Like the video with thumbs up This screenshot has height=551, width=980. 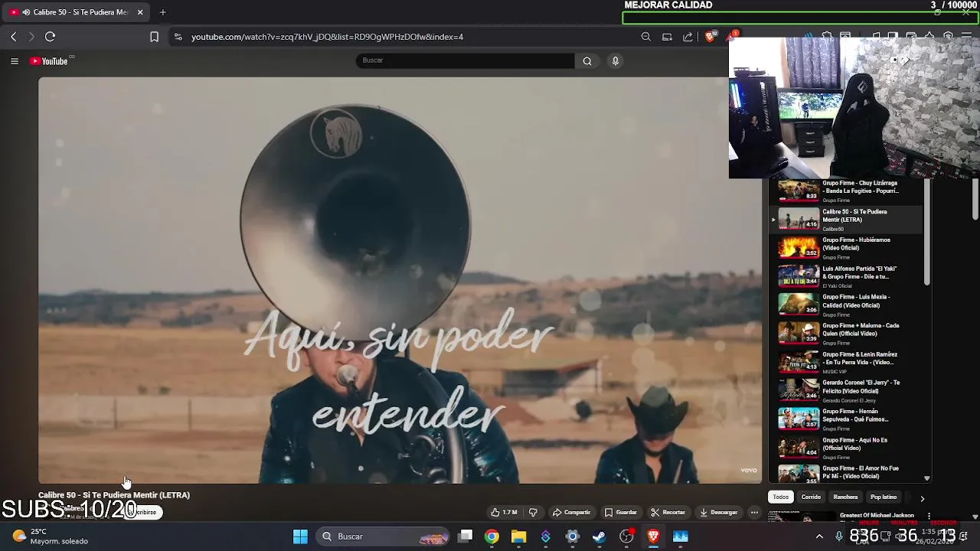click(504, 512)
